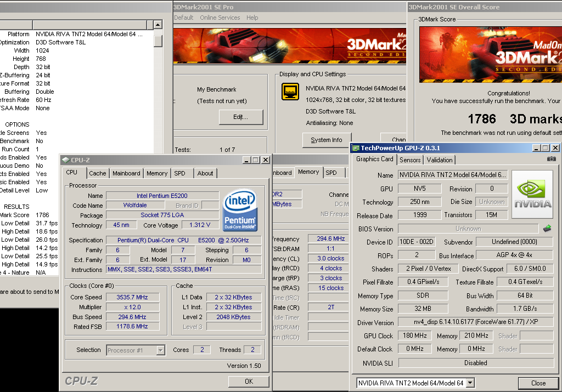
Task: Open the Help menu in 3DMark2001
Action: click(252, 18)
